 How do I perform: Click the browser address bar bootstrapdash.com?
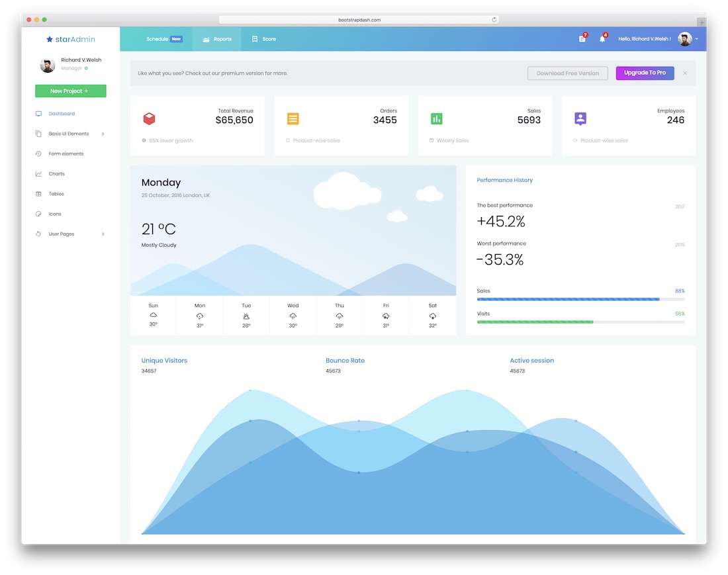(x=359, y=20)
